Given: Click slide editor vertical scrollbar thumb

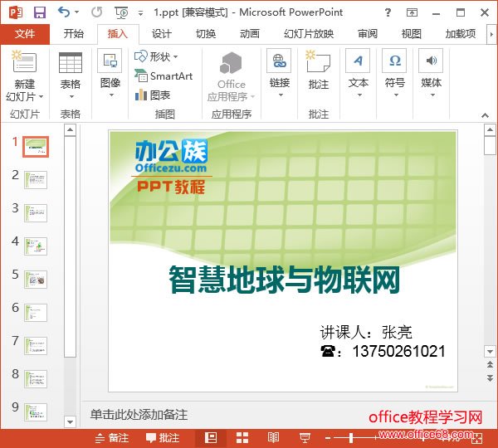Looking at the screenshot, I should [490, 146].
